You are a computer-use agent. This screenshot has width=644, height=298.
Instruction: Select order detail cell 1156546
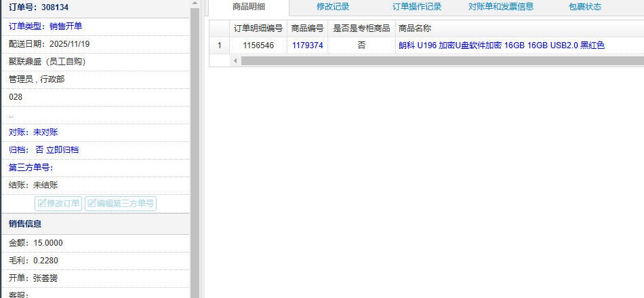tap(258, 45)
